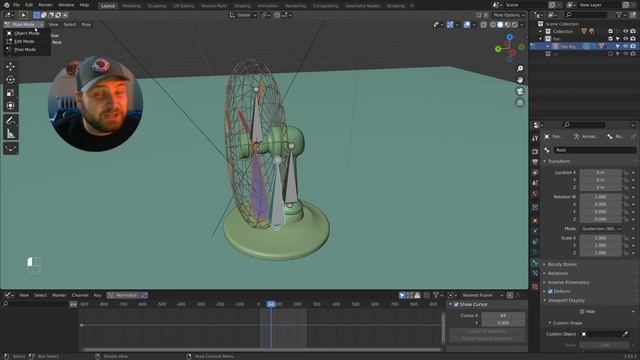
Task: Click the Blender logo menu icon
Action: click(x=7, y=5)
